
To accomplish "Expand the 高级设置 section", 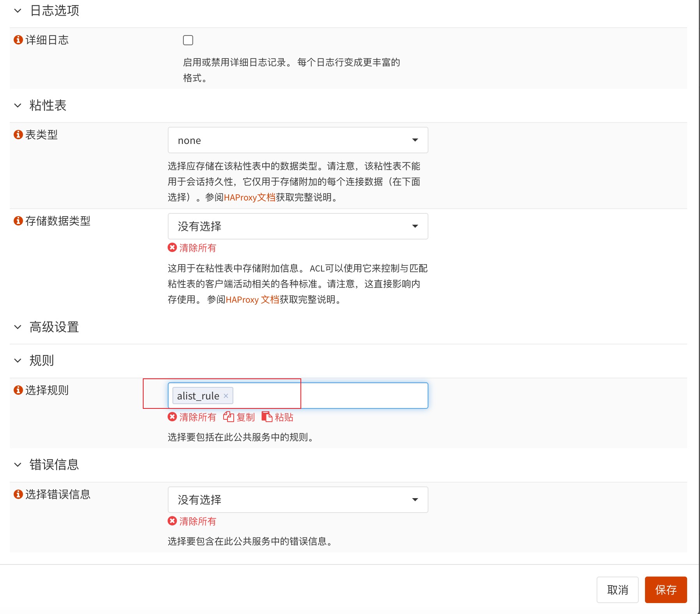I will tap(18, 327).
